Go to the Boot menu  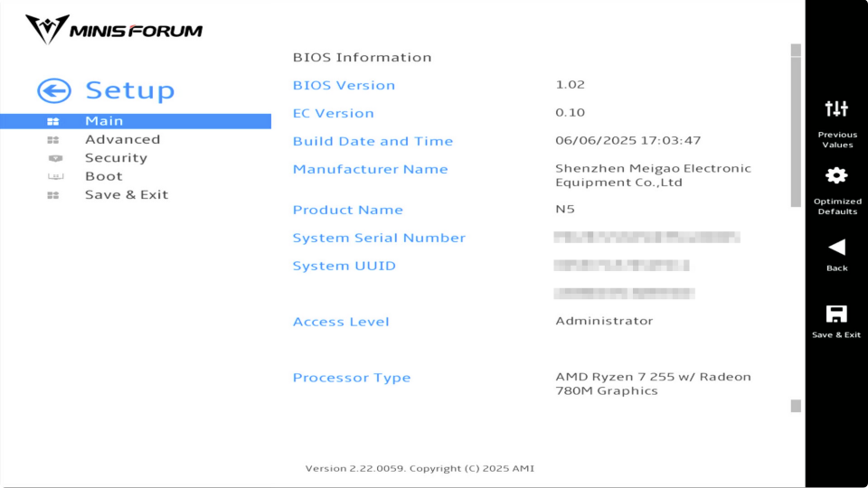(x=103, y=176)
